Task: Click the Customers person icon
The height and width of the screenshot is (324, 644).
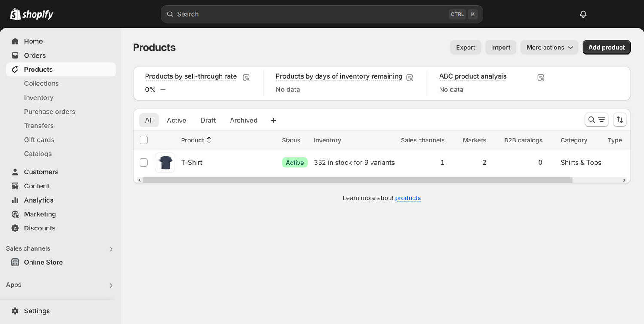Action: coord(15,172)
